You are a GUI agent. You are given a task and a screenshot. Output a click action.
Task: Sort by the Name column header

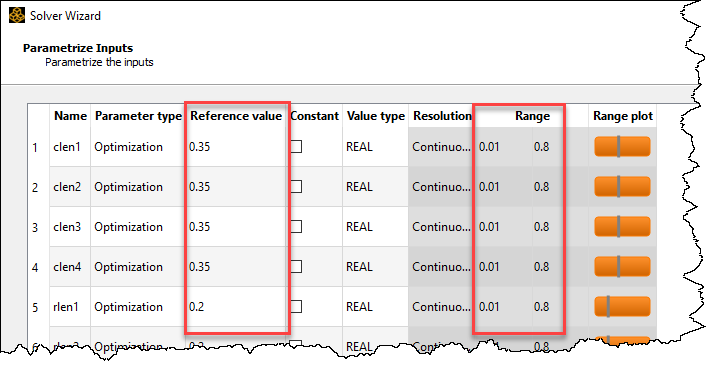(x=70, y=116)
